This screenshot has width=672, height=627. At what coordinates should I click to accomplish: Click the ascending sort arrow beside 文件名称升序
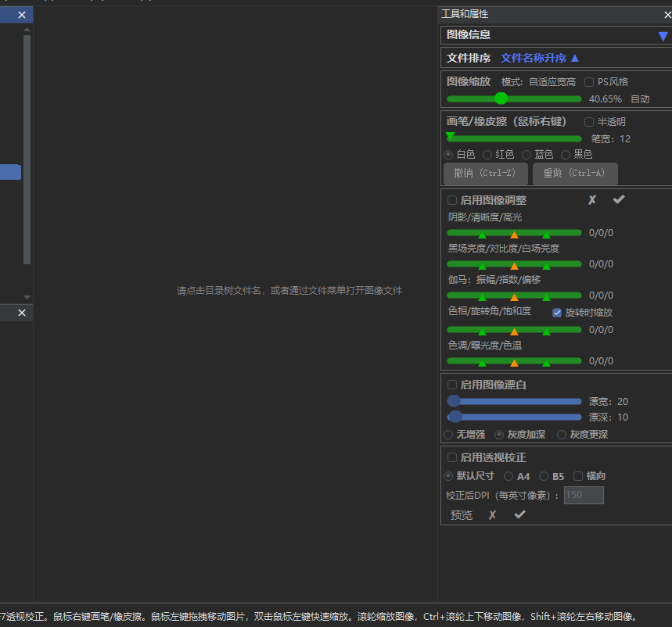[574, 58]
